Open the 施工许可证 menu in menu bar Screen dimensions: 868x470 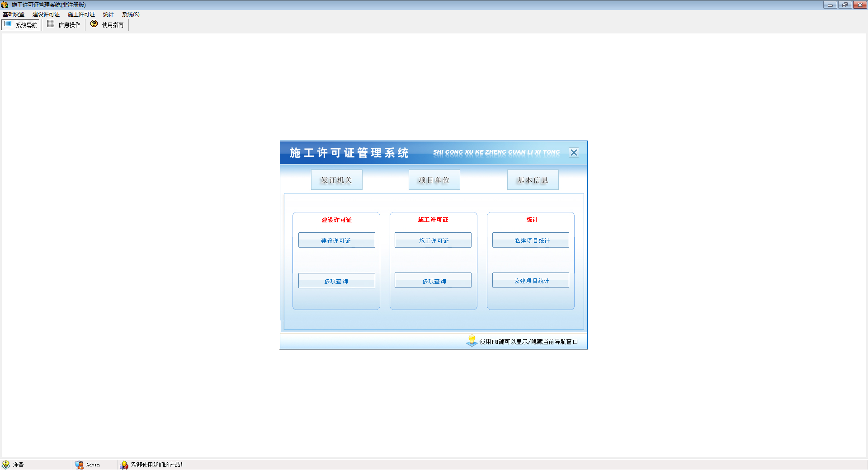pyautogui.click(x=81, y=14)
